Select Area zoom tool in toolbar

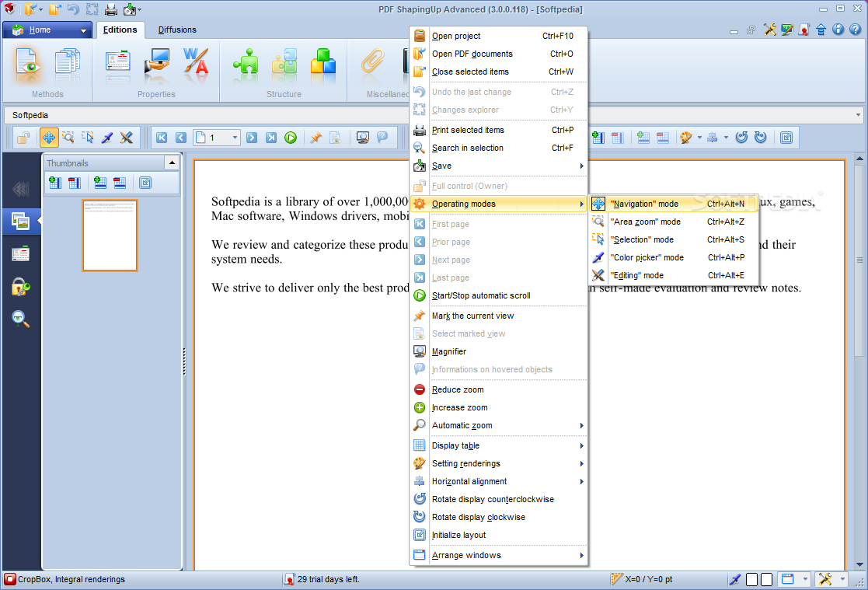pyautogui.click(x=68, y=138)
